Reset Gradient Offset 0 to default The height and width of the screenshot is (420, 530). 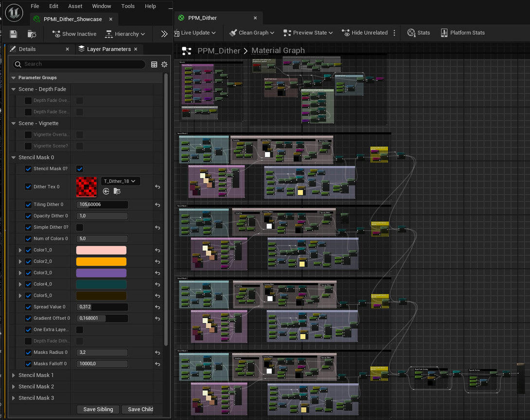[x=158, y=318]
